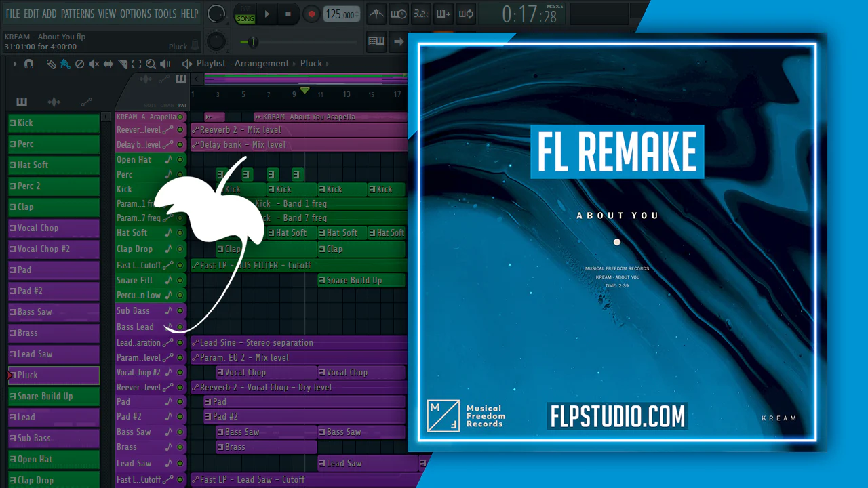Image resolution: width=868 pixels, height=488 pixels.
Task: Select the Mute tool
Action: 94,64
